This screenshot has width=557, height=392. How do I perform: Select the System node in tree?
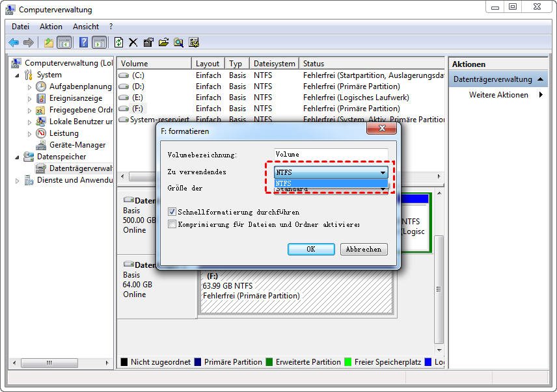tap(49, 75)
